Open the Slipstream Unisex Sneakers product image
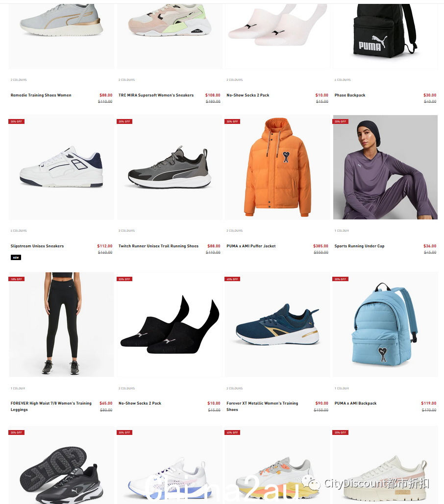Image resolution: width=444 pixels, height=504 pixels. (61, 167)
